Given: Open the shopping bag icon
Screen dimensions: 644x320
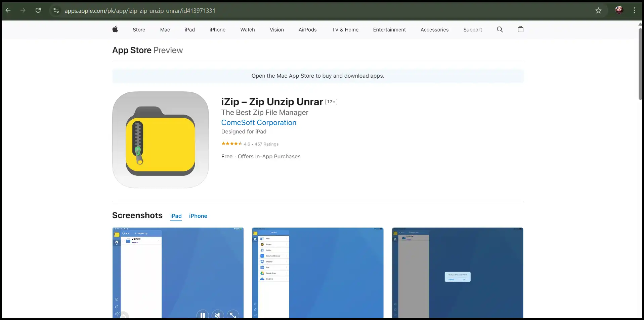Looking at the screenshot, I should (520, 29).
